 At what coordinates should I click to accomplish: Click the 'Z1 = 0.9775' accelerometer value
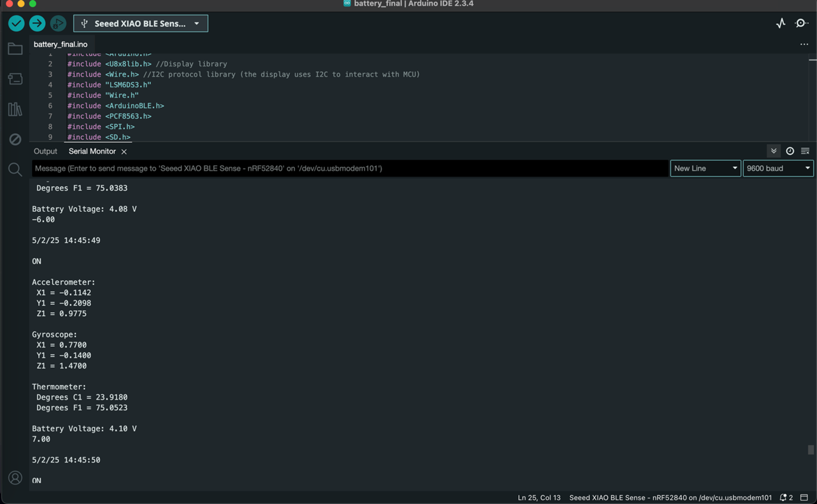coord(61,314)
